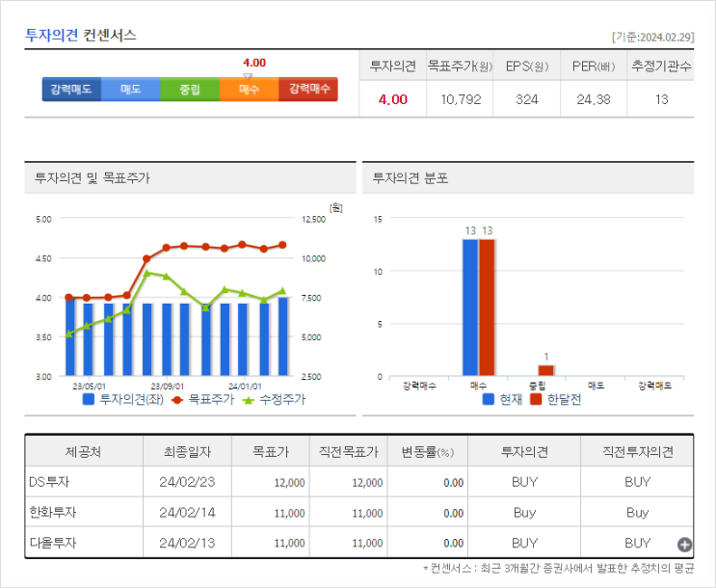The width and height of the screenshot is (716, 588).
Task: Click the date 24/02/14
Action: pyautogui.click(x=187, y=513)
